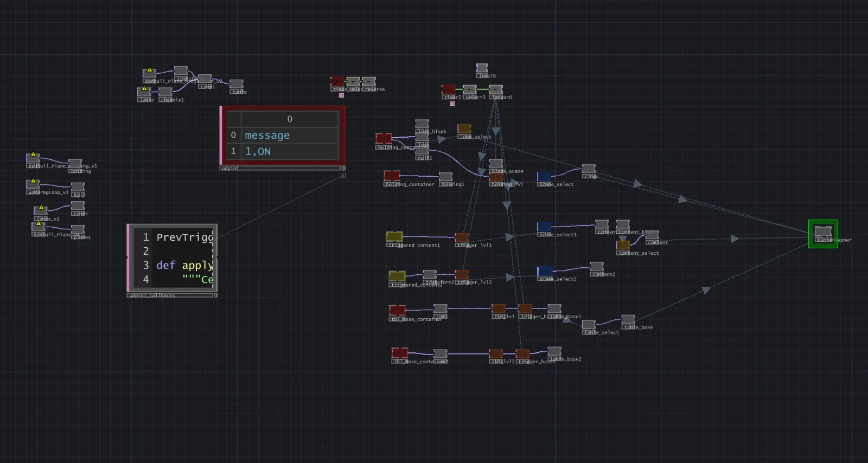The image size is (868, 463).
Task: Toggle the flag at udpin1_callbacks name bar end
Action: point(215,295)
